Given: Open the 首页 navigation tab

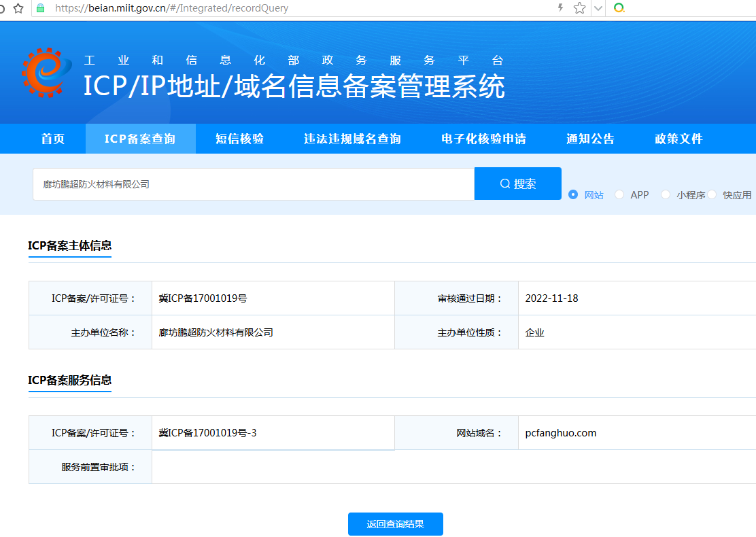Looking at the screenshot, I should 53,139.
